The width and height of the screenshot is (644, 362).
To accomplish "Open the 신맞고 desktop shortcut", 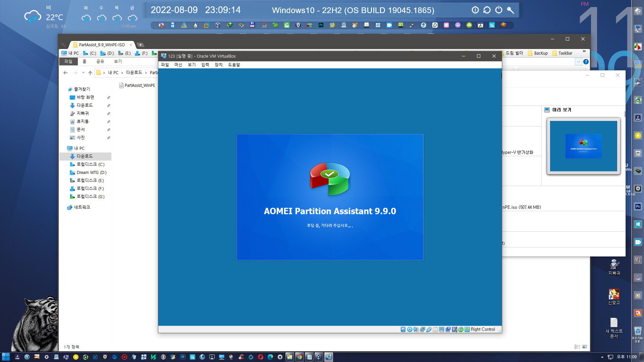I will pyautogui.click(x=614, y=297).
